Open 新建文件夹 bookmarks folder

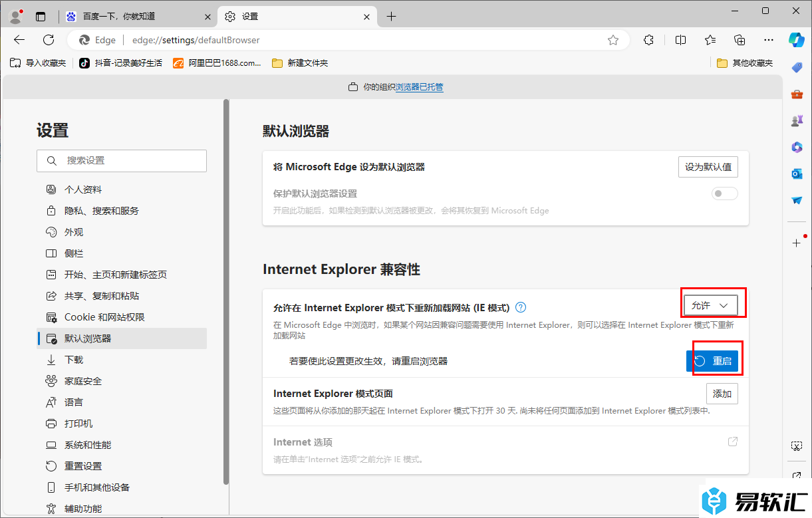300,63
